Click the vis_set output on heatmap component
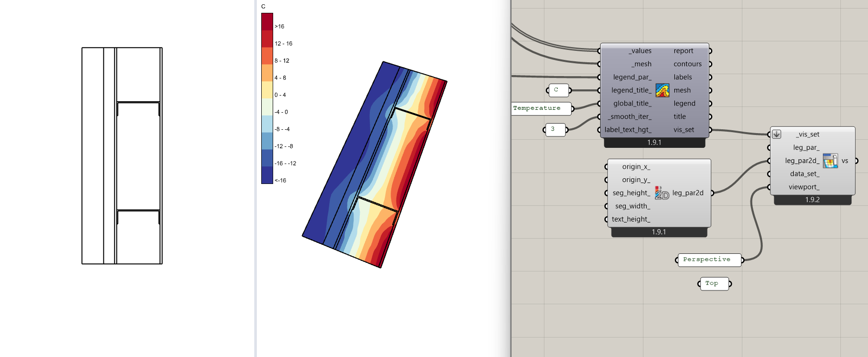 pyautogui.click(x=684, y=130)
